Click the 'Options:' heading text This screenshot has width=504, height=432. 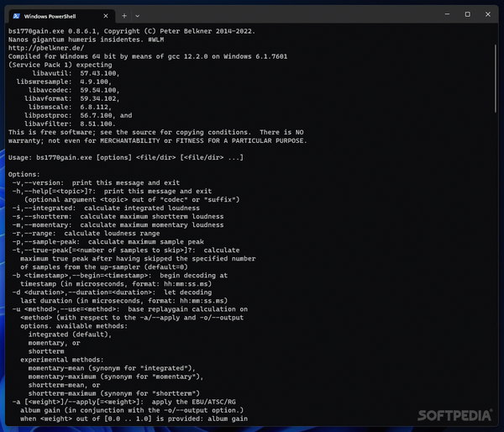pos(27,174)
